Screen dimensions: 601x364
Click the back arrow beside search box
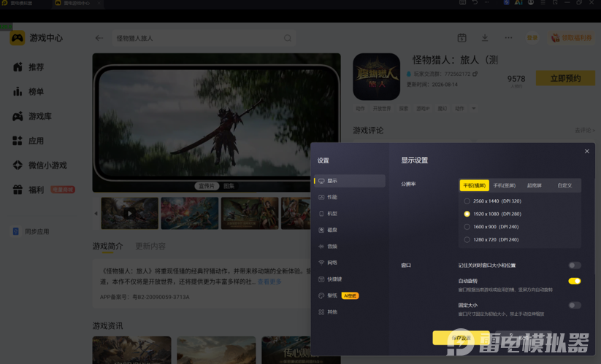point(99,38)
